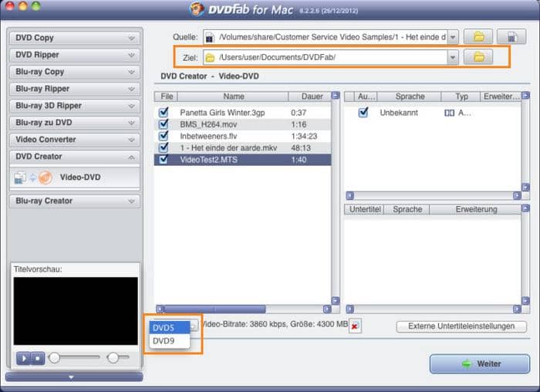
Task: Open Externe Untertiteleinstellungen
Action: point(461,326)
